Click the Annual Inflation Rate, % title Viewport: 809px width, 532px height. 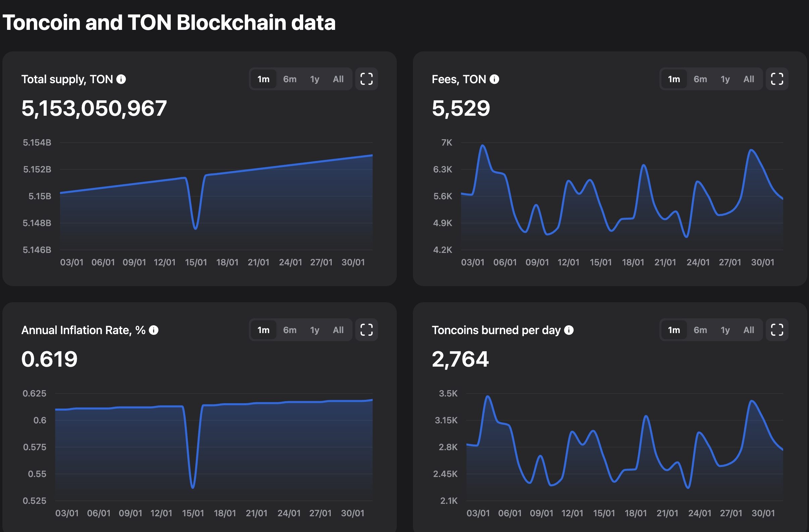tap(83, 330)
